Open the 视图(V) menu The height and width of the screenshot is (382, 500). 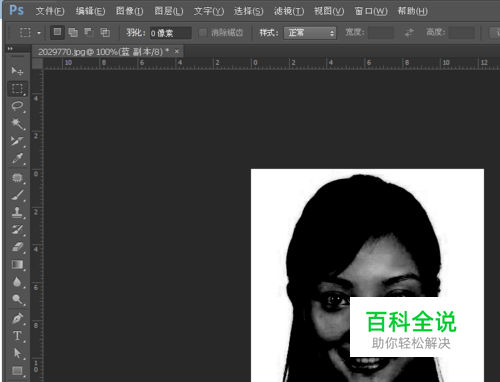(329, 11)
